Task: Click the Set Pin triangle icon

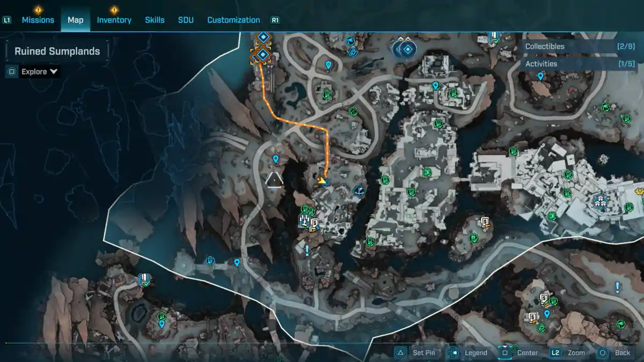Action: coord(400,352)
